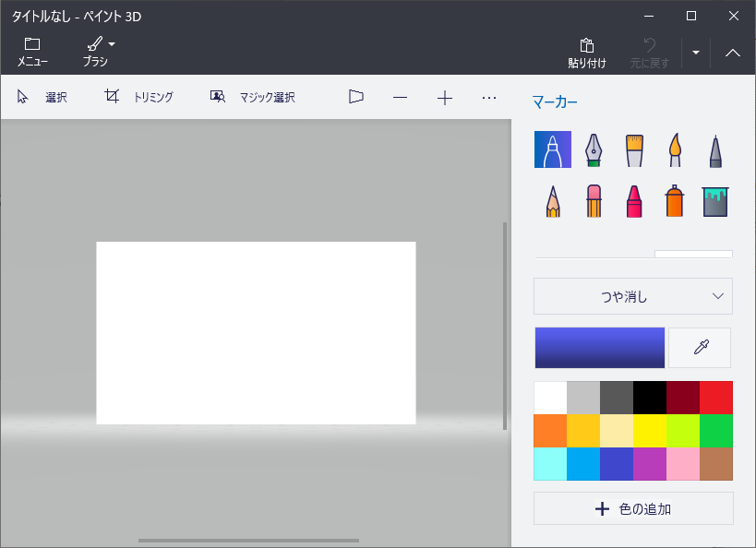Zoom in with the plus icon
This screenshot has width=756, height=548.
point(445,98)
